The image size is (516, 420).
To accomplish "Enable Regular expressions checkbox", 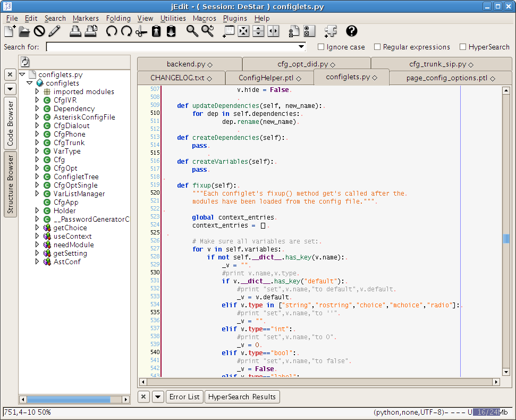I will click(x=377, y=47).
